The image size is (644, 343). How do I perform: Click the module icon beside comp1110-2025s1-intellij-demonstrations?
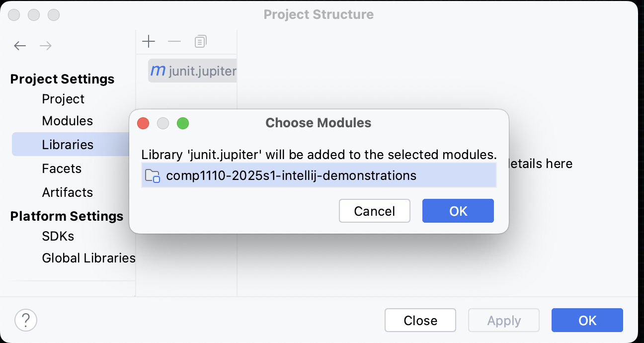[x=153, y=175]
